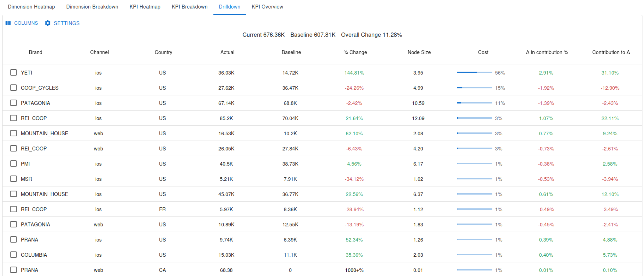Click the 15% cost bar for COOP_CYCLES
The height and width of the screenshot is (276, 644).
[475, 88]
